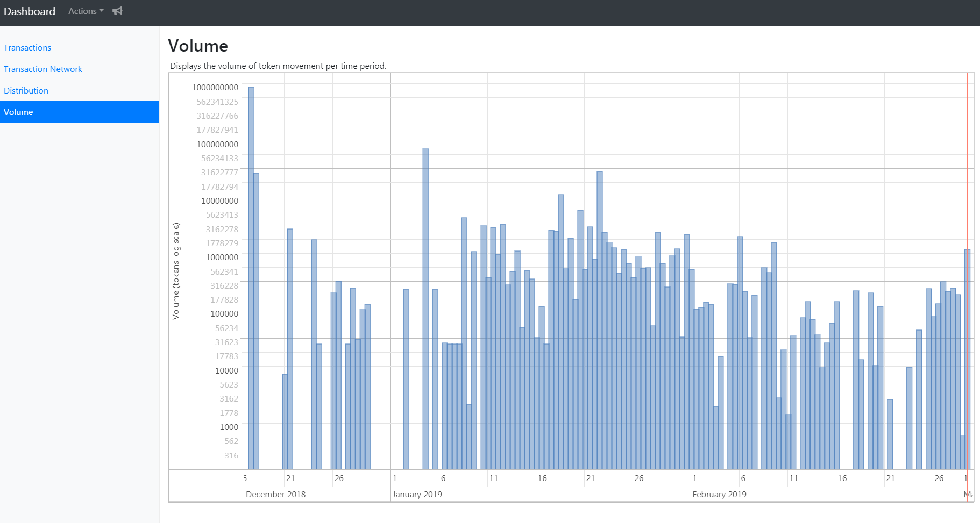Click the day 26 tick in December
The image size is (980, 523).
click(339, 478)
